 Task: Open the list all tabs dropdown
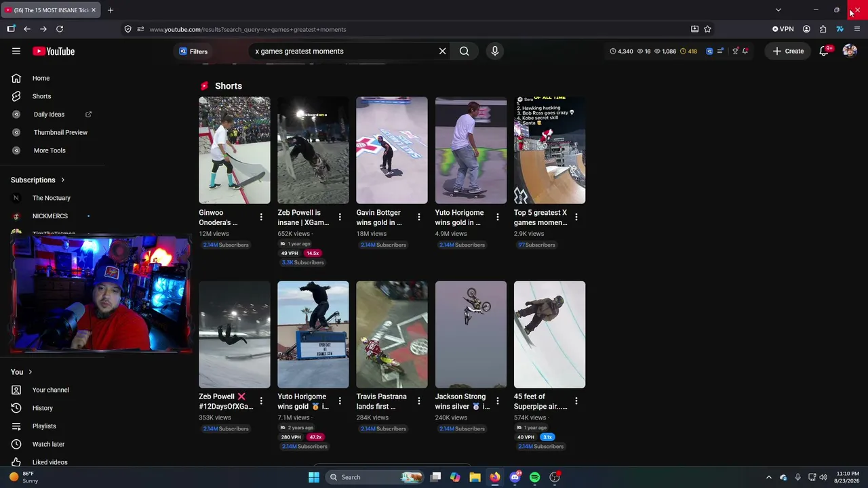(x=778, y=10)
